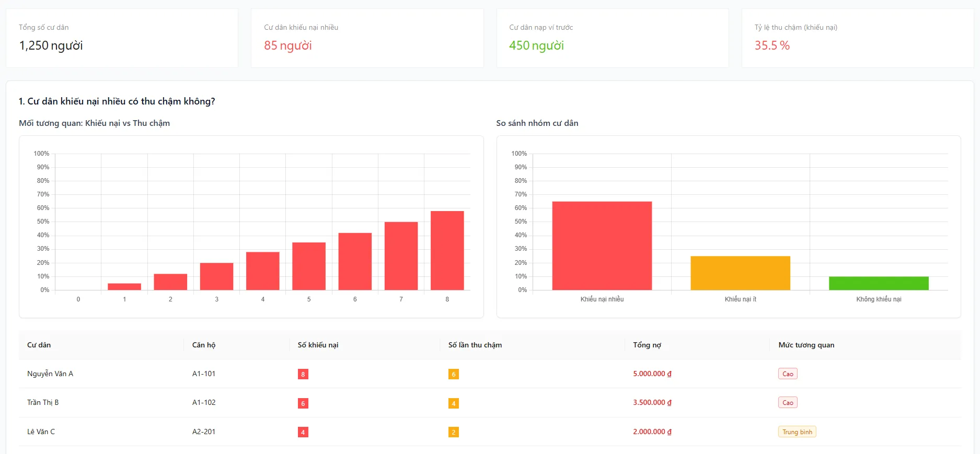Select the red bar for 2 complaints
Screen dimensions: 980x454
point(170,282)
